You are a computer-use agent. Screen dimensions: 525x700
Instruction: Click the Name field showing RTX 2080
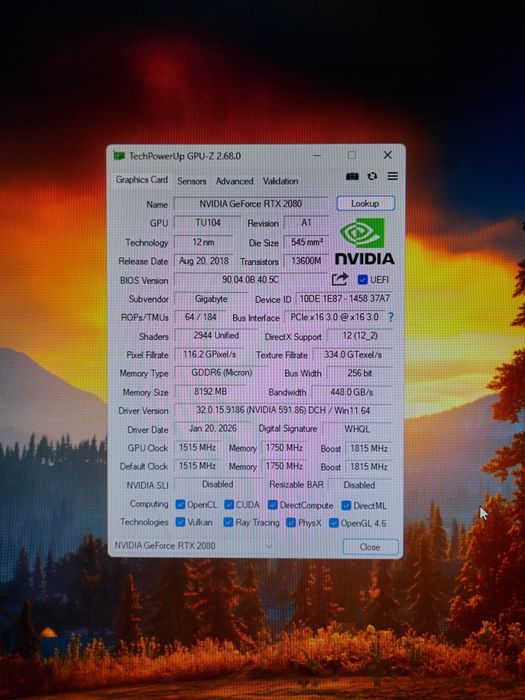pyautogui.click(x=250, y=204)
